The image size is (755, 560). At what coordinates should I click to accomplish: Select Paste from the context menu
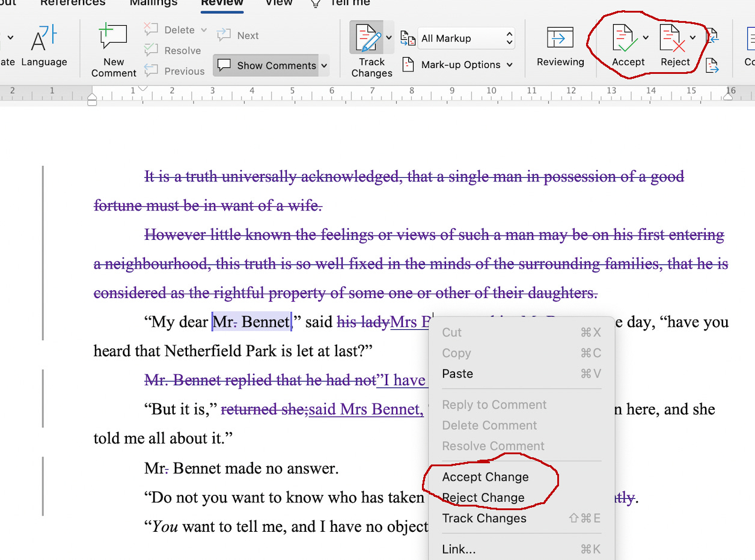pos(457,374)
